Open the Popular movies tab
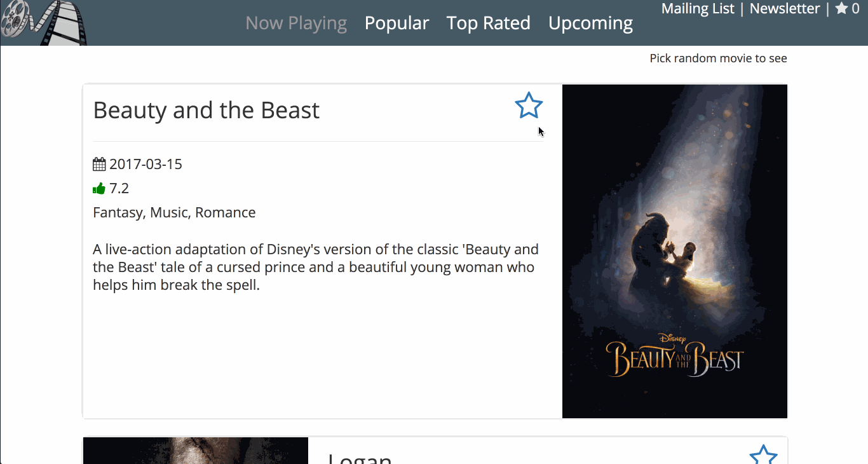 pos(397,24)
